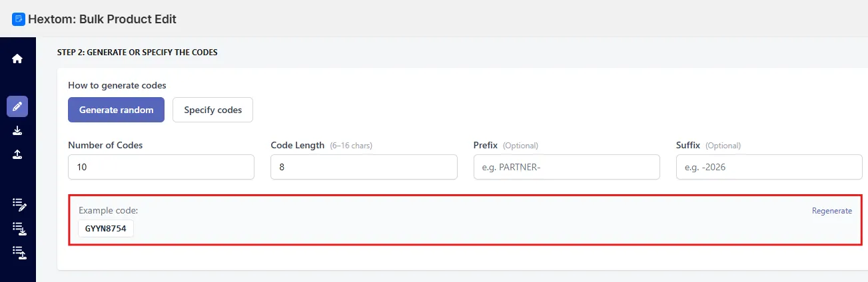Viewport: 868px width, 282px height.
Task: Click the Hextom: Bulk Product Edit title
Action: (x=102, y=19)
